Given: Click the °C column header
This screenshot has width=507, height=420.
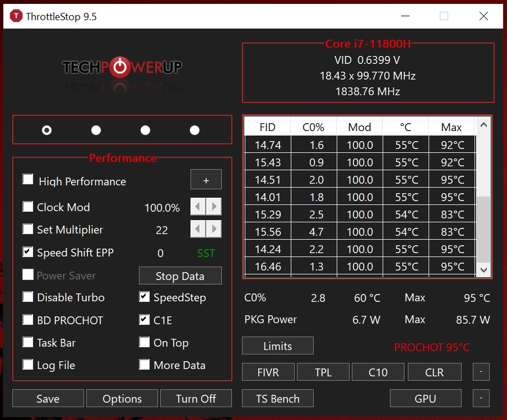Looking at the screenshot, I should pyautogui.click(x=406, y=127).
